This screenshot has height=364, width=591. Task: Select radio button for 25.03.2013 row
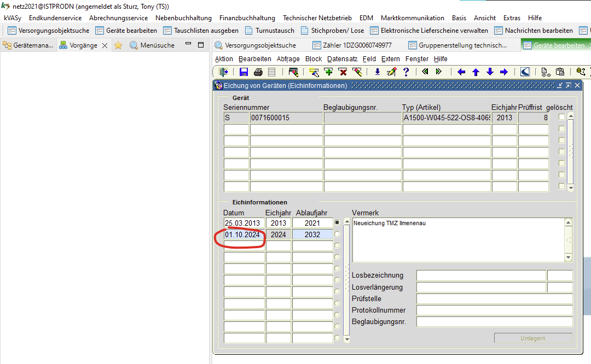[x=337, y=223]
